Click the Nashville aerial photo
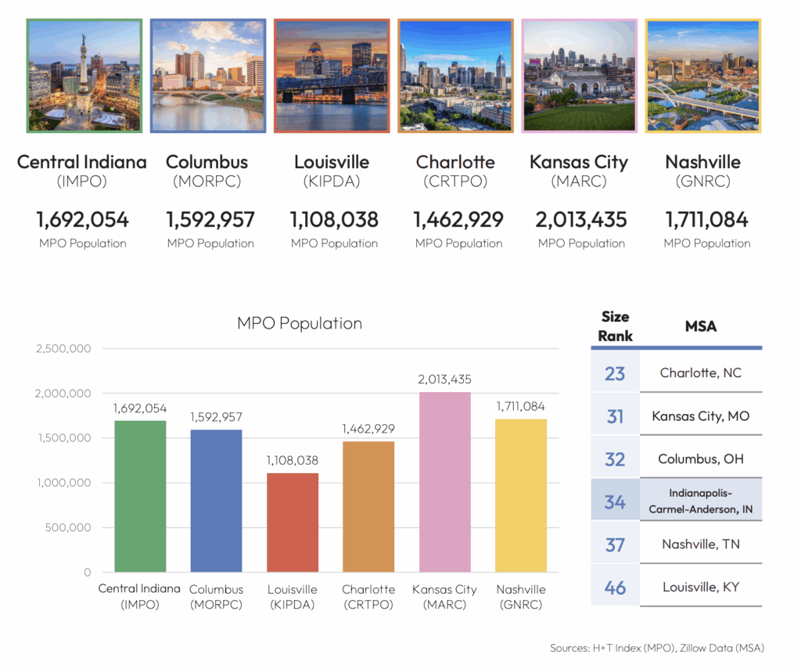Screen dimensions: 801x672 (702, 76)
